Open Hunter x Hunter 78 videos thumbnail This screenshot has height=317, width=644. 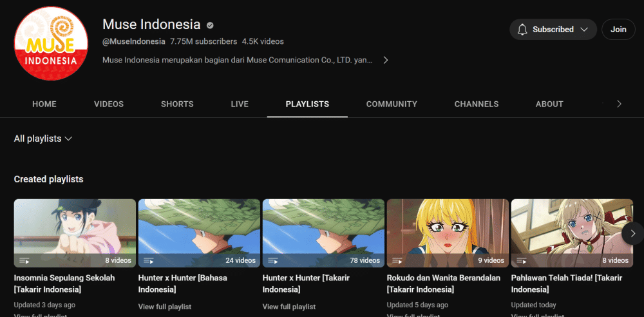point(324,233)
